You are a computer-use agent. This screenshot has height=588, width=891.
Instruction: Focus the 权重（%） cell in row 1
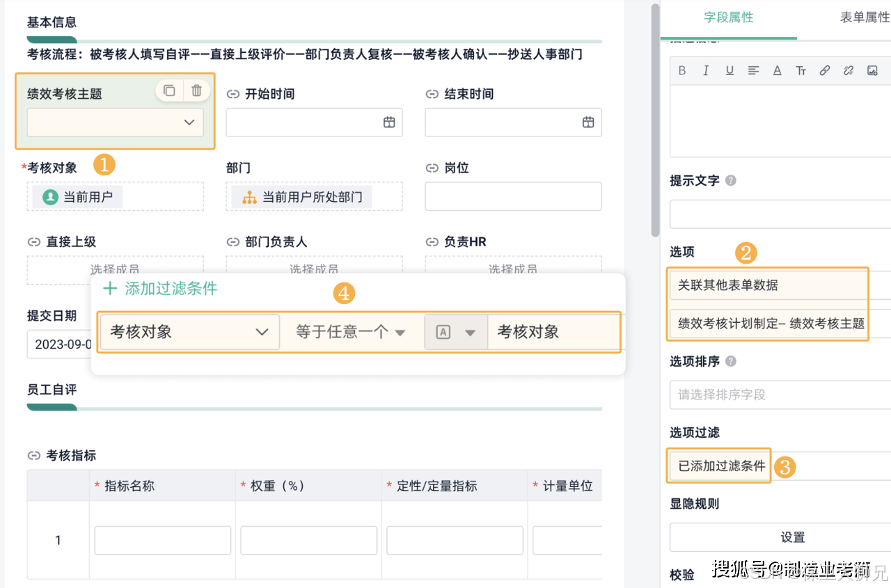pos(309,541)
